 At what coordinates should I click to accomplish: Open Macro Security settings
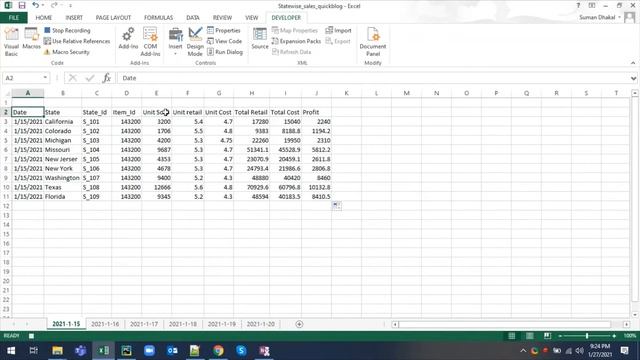[x=67, y=52]
